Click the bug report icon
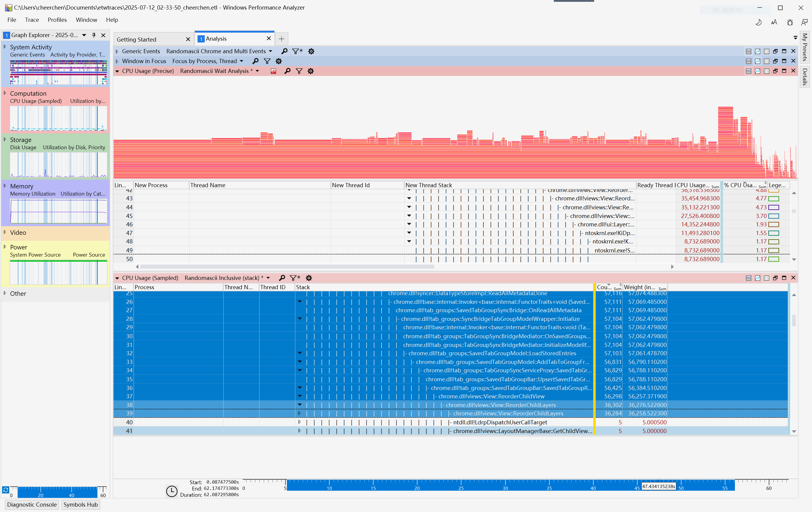 [x=790, y=22]
